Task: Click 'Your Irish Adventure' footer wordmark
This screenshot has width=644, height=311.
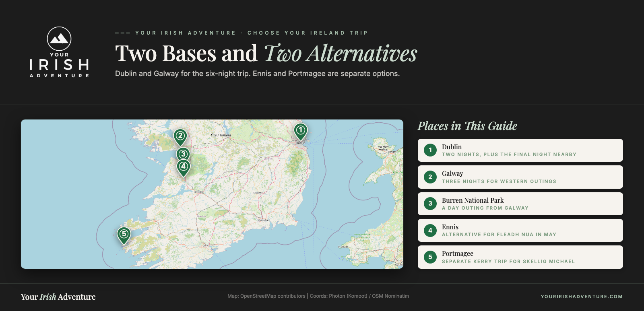Action: 58,297
